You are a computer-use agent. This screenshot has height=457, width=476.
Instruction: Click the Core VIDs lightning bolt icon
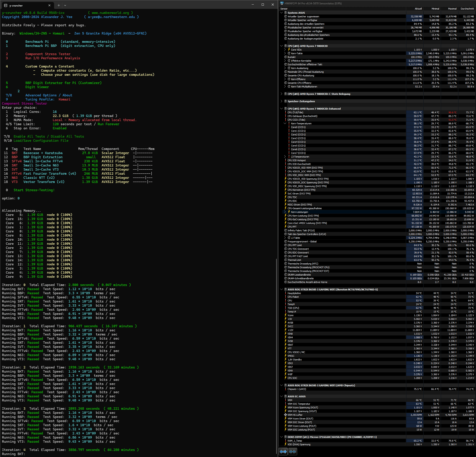click(x=289, y=49)
